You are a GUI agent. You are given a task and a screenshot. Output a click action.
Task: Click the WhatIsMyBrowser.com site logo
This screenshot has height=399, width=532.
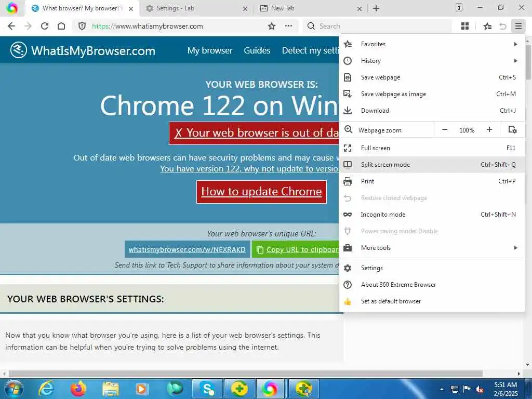83,50
